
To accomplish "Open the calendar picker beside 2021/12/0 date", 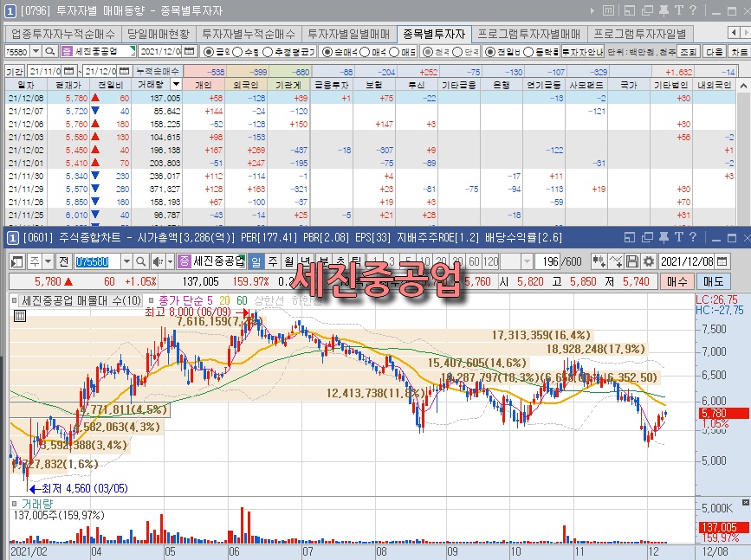I will [190, 51].
